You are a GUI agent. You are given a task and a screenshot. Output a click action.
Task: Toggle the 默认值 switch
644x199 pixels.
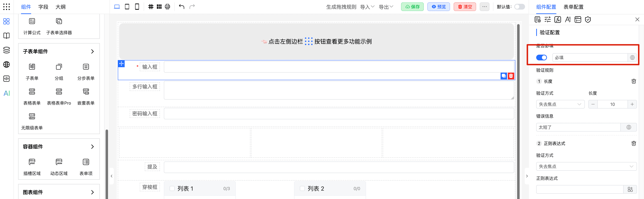520,7
